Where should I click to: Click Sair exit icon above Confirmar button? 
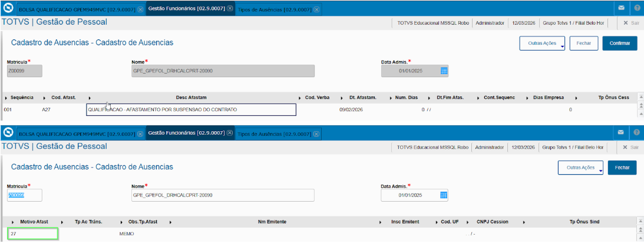click(x=630, y=22)
